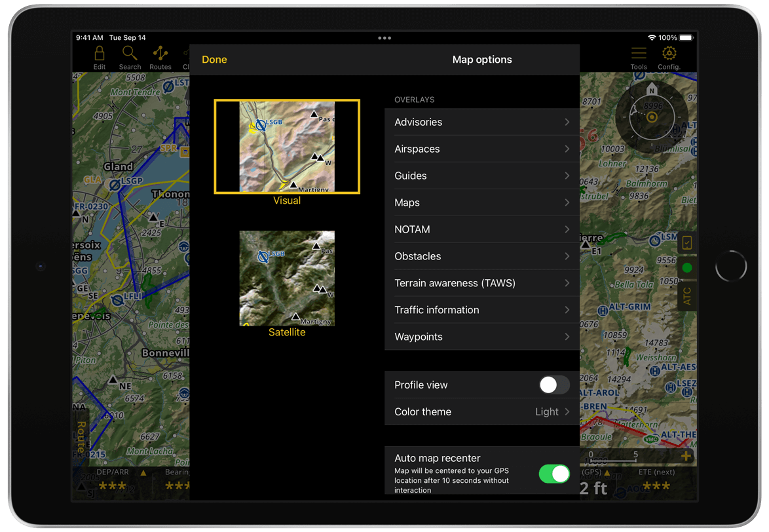Open the NOTAM overlay entry
This screenshot has width=769, height=532.
pyautogui.click(x=481, y=230)
